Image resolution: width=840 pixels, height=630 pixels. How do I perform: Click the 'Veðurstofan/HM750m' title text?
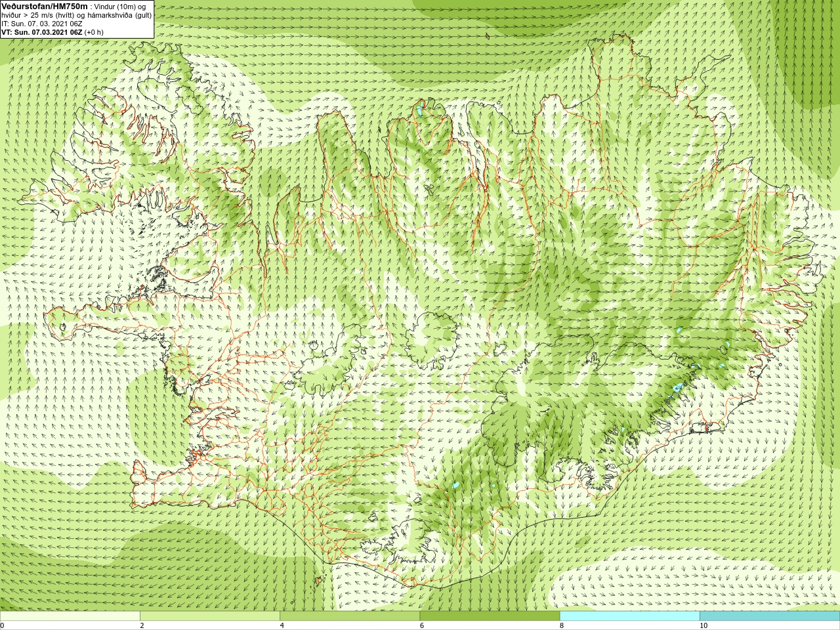(45, 6)
